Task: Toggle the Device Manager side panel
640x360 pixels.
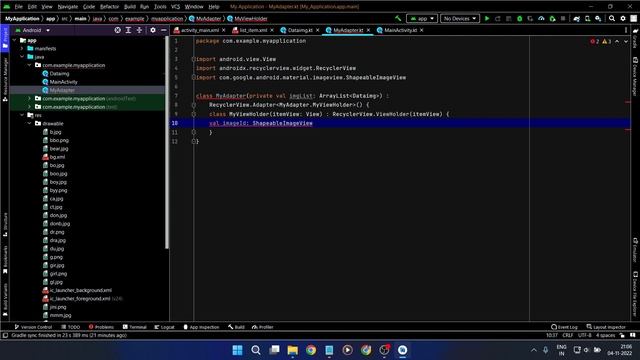Action: pyautogui.click(x=635, y=76)
